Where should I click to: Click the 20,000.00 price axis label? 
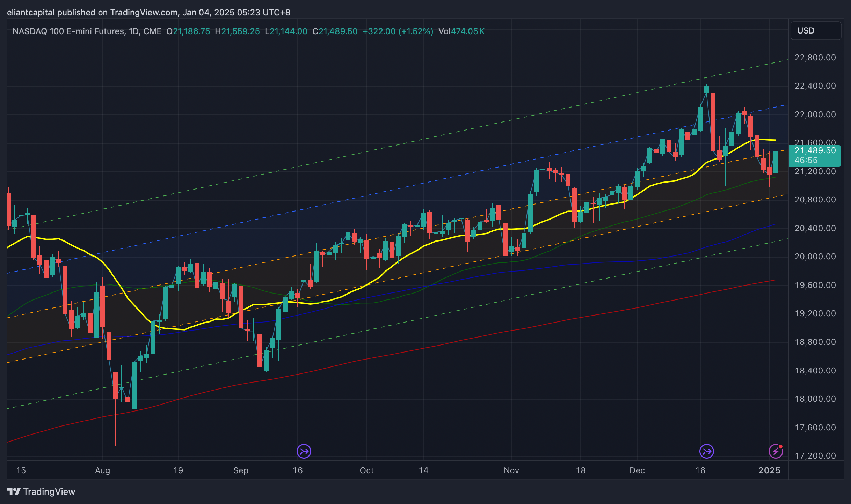815,257
